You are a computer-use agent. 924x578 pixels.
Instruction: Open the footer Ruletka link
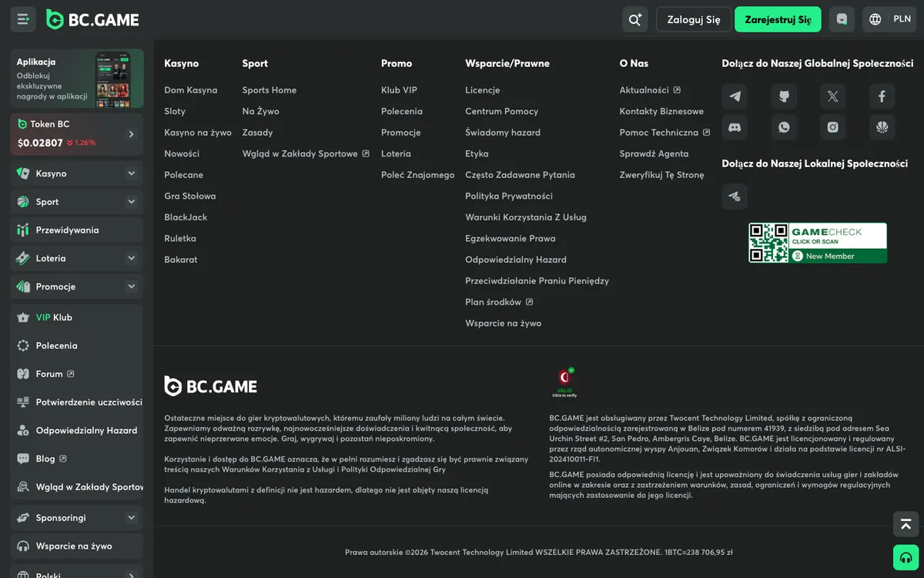pos(180,238)
